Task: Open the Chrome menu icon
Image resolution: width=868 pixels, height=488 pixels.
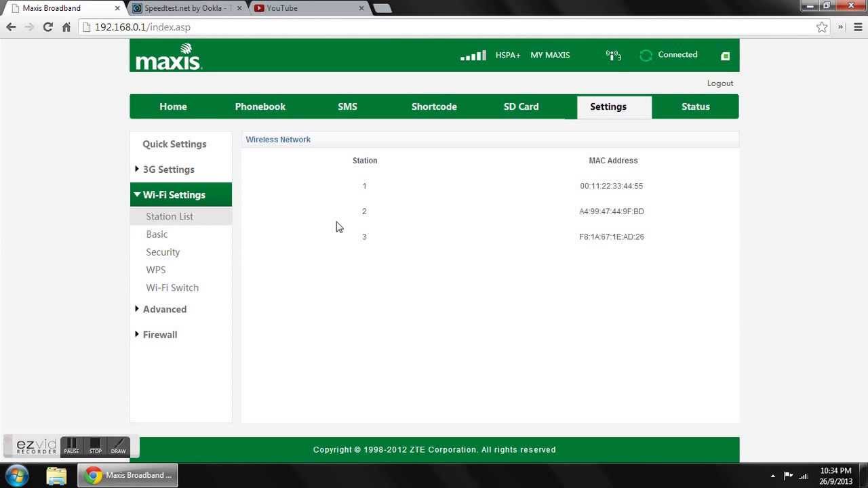Action: [x=858, y=27]
